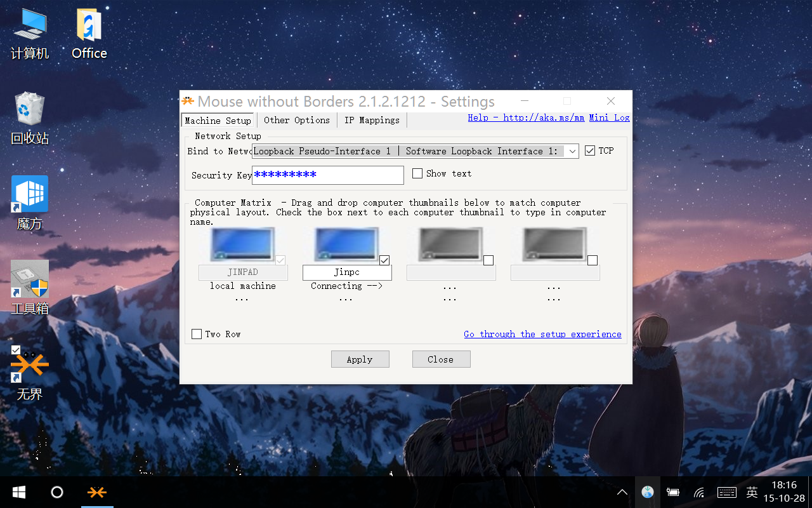Click the battery status tray icon
Viewport: 812px width, 508px height.
673,492
